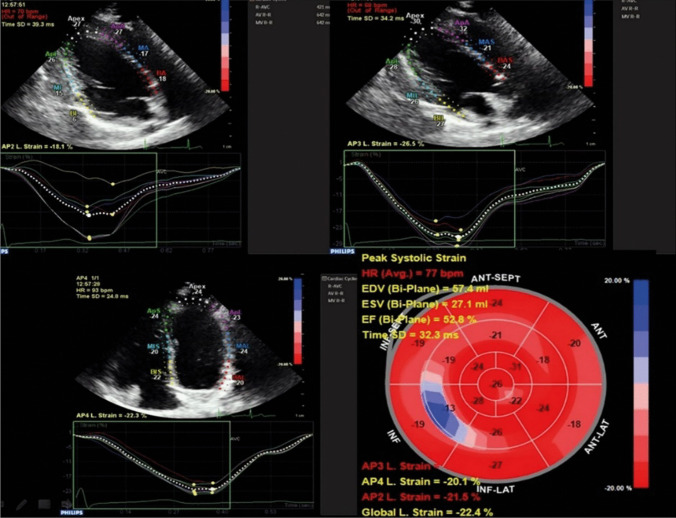
Task: Select the MAL -24 segment label in AP4 view
Action: point(243,349)
